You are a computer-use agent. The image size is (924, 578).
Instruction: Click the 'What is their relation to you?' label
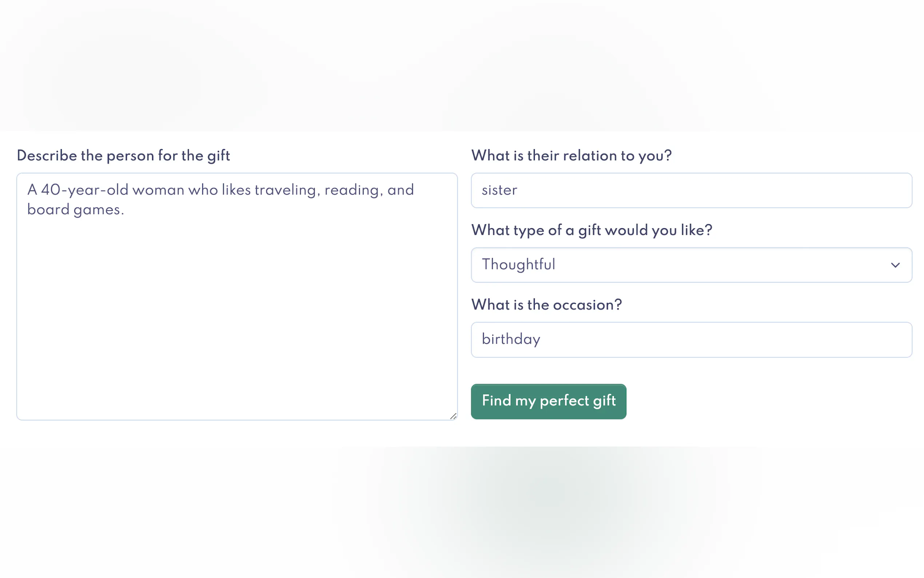571,155
